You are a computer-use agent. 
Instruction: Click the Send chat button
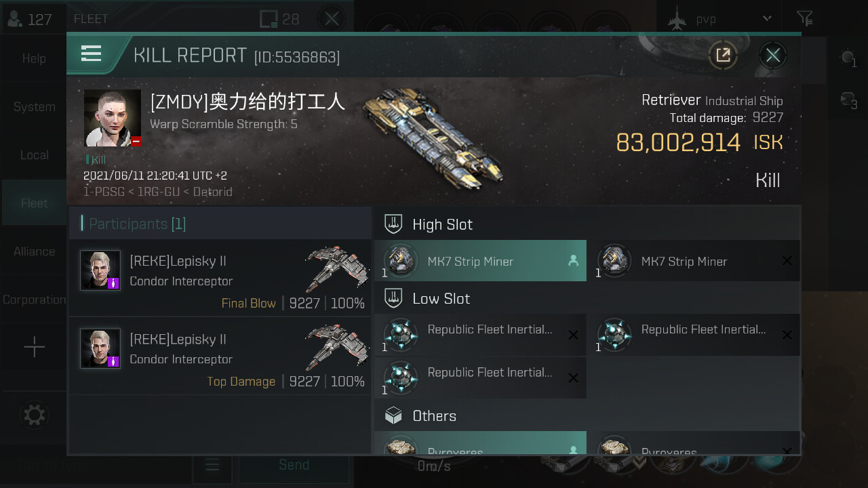click(294, 465)
